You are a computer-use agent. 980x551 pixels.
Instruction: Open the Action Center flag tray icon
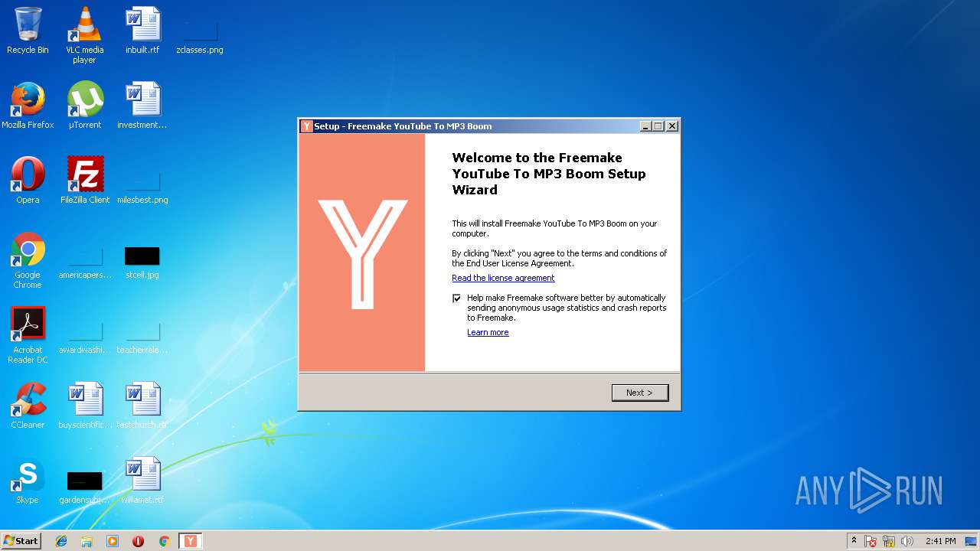click(x=871, y=541)
